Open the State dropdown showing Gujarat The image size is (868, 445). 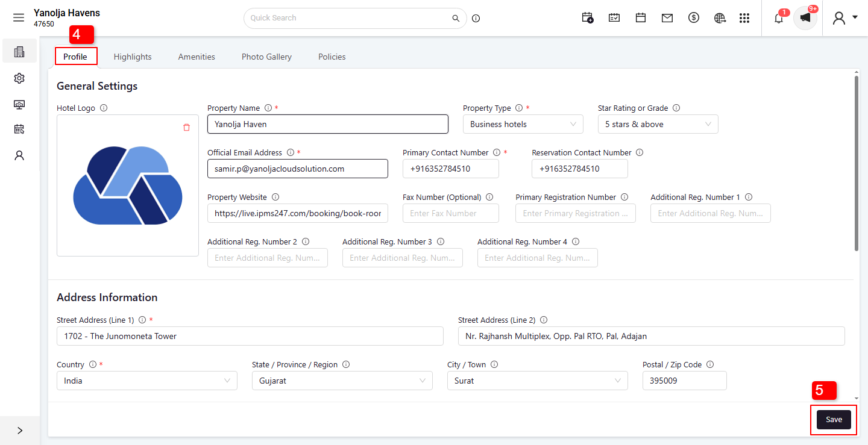342,381
